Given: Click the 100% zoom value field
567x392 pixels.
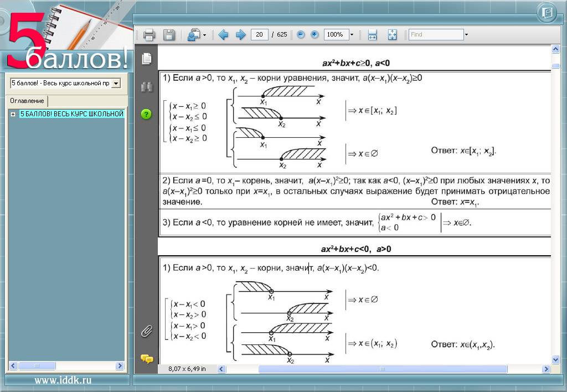Looking at the screenshot, I should click(336, 34).
